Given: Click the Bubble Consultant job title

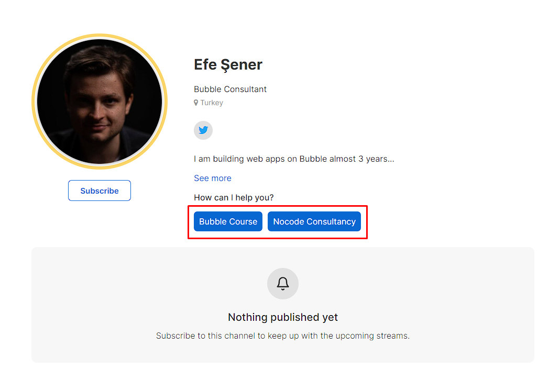Looking at the screenshot, I should [x=230, y=89].
